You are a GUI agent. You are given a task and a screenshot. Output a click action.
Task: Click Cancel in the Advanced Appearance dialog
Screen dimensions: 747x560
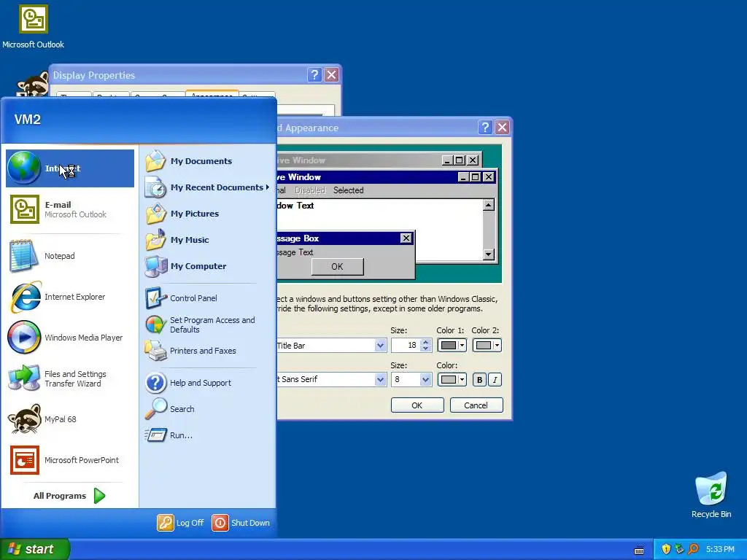coord(476,405)
